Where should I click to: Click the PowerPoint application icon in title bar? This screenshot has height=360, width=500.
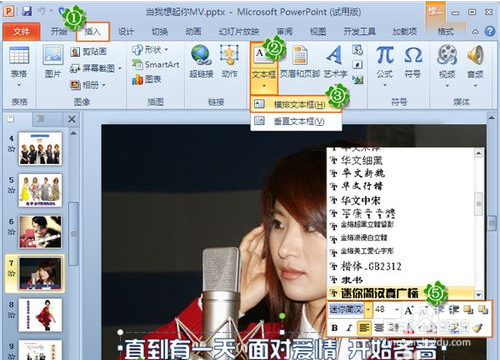pos(9,11)
